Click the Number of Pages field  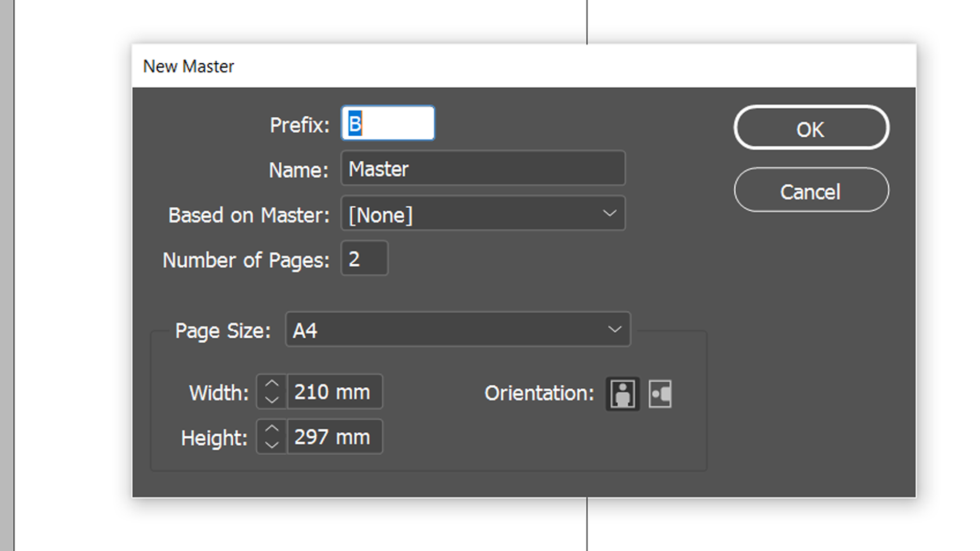(364, 259)
